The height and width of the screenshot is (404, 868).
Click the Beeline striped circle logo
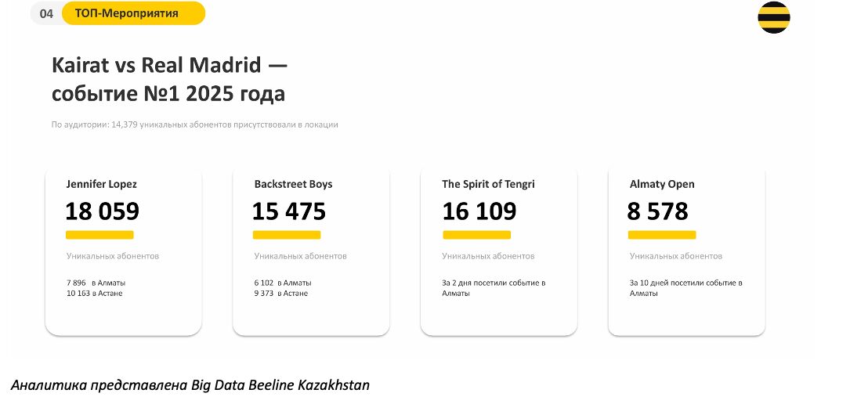pos(773,17)
